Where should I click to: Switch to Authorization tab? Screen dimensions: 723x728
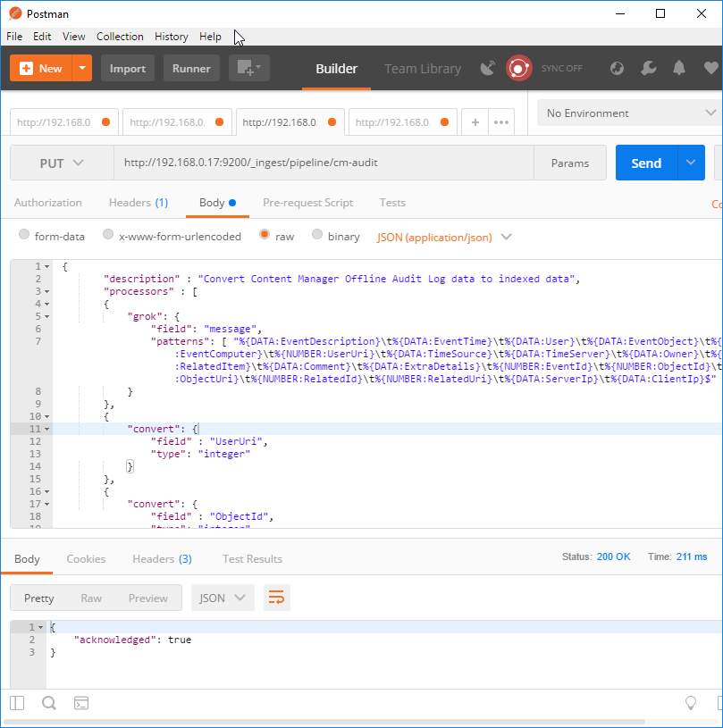coord(48,203)
